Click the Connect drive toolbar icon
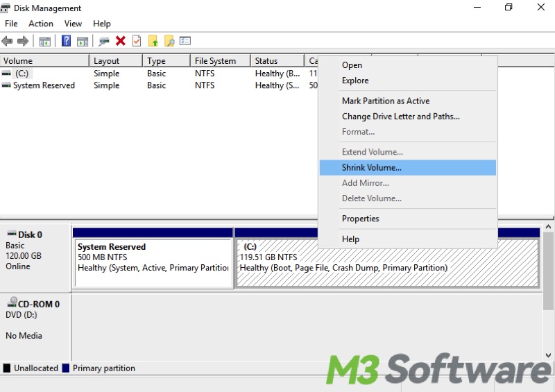This screenshot has height=392, width=555. pyautogui.click(x=103, y=42)
